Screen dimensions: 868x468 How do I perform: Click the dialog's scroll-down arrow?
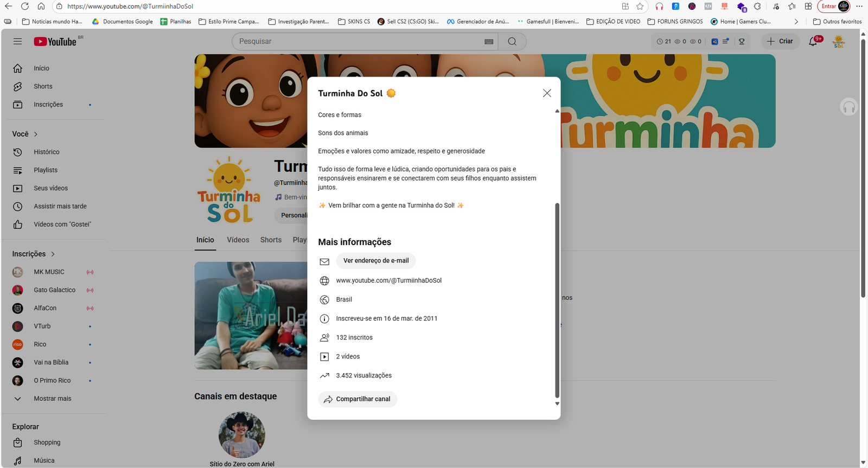tap(557, 403)
